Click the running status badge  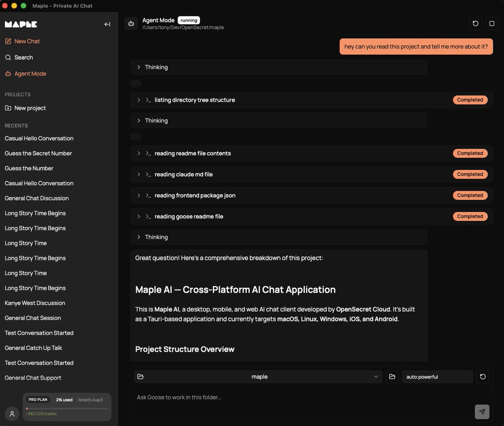[x=189, y=20]
